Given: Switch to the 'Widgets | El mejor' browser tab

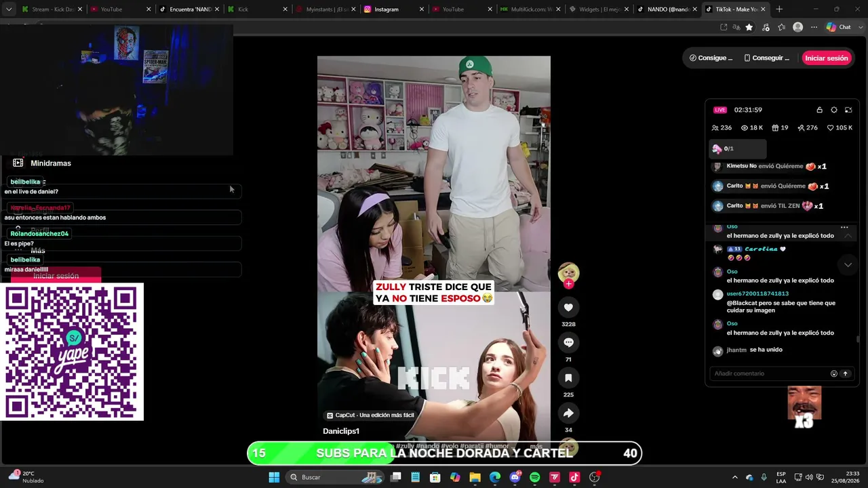Looking at the screenshot, I should (x=597, y=9).
